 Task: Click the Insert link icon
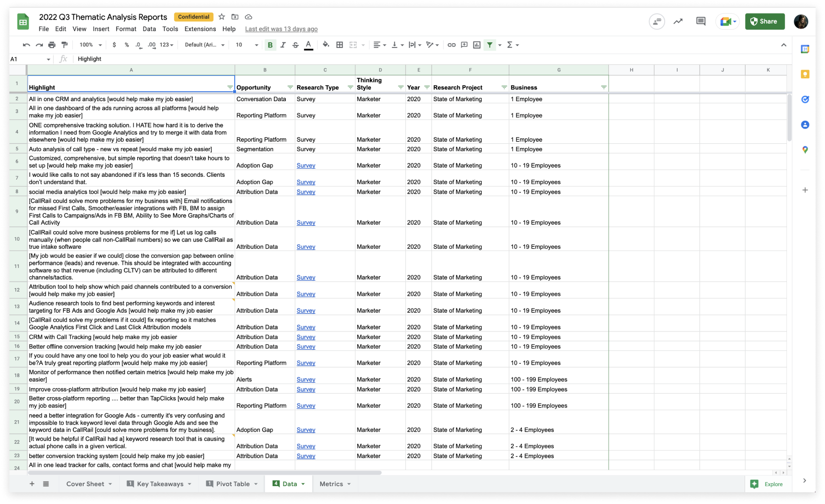(451, 45)
